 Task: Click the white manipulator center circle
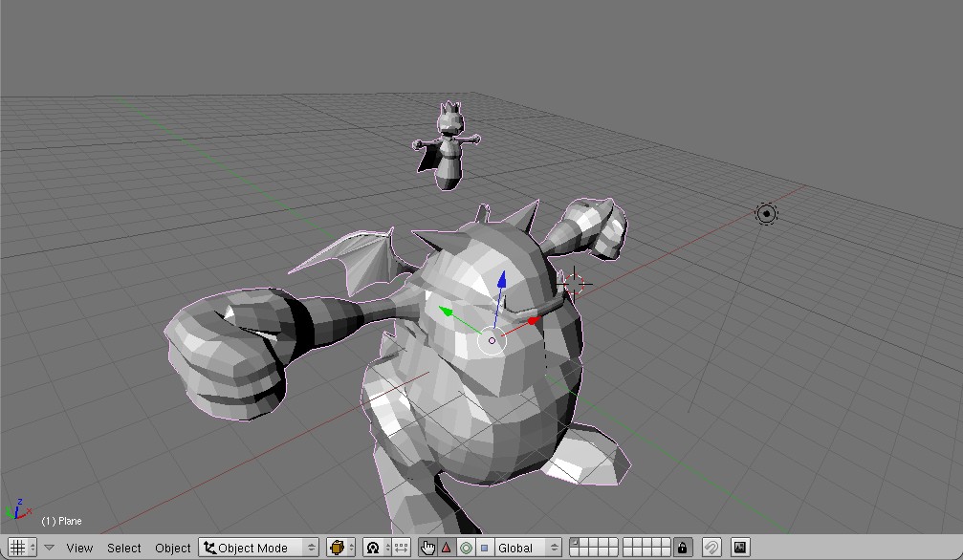pos(492,340)
